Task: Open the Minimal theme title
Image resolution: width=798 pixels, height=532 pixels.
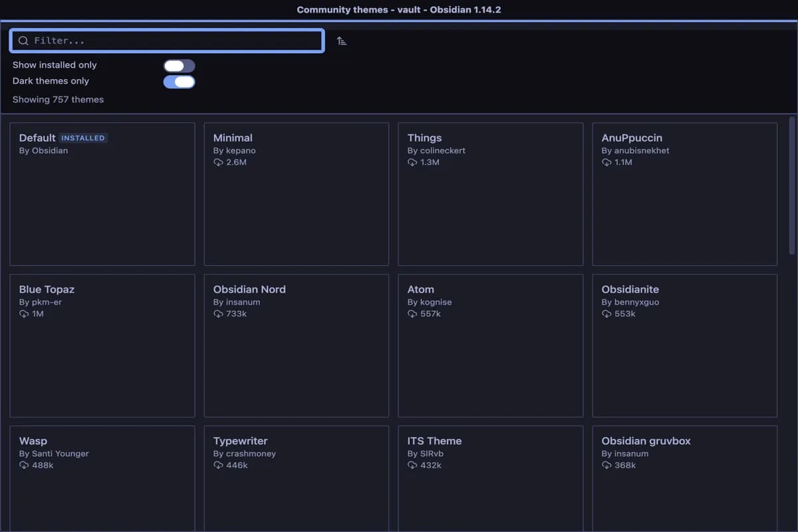Action: 233,138
